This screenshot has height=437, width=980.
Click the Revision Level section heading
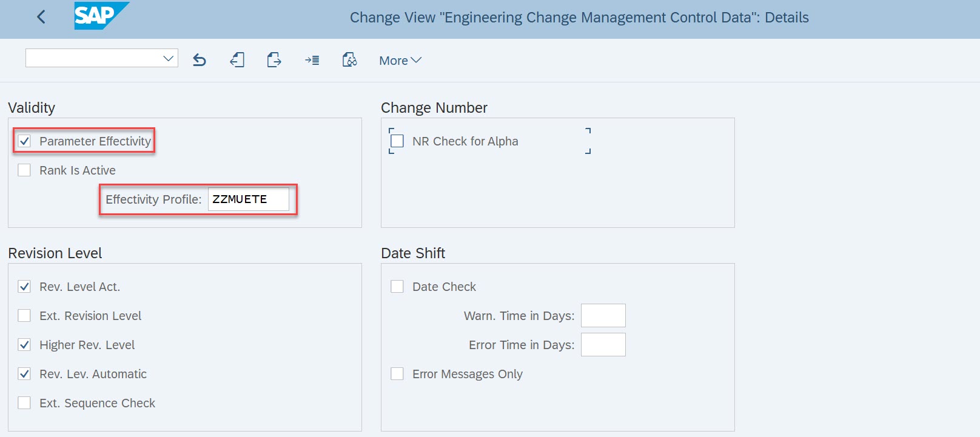tap(55, 253)
